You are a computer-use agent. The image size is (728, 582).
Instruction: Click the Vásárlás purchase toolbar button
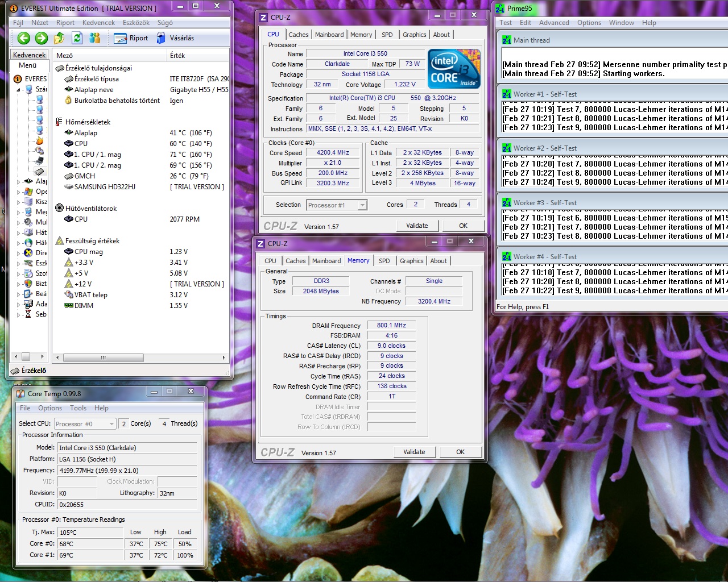click(175, 38)
